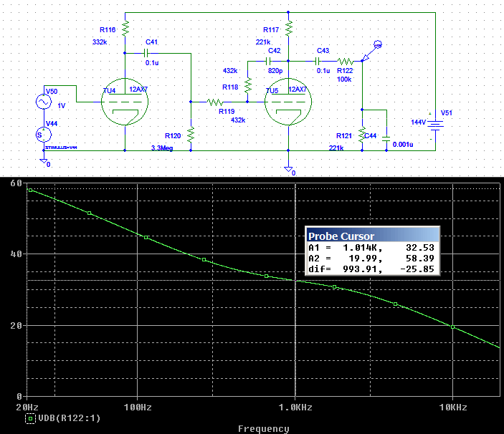Image resolution: width=504 pixels, height=434 pixels.
Task: Click the 20 y-axis label
Action: pos(16,325)
